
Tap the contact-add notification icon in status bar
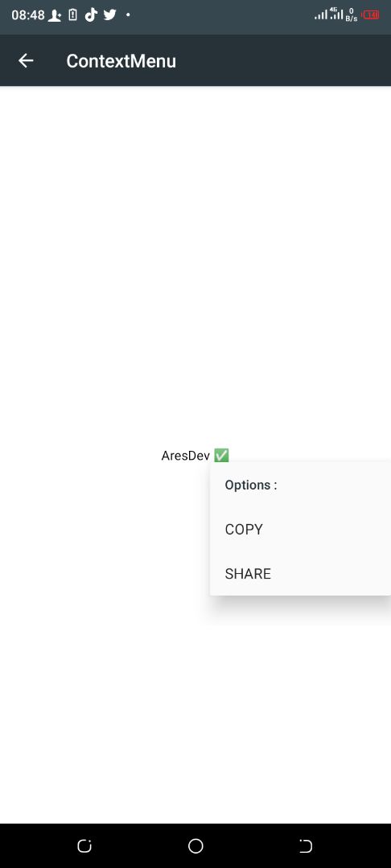pos(54,15)
